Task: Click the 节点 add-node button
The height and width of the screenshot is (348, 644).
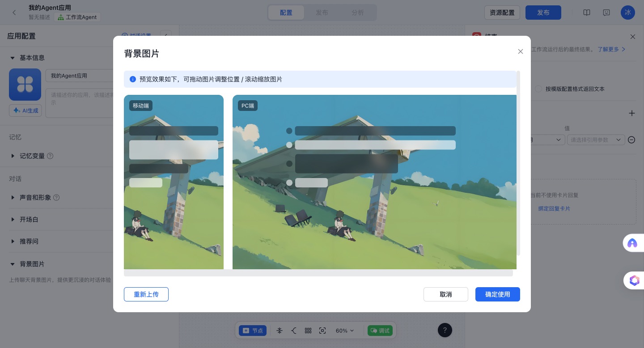Action: tap(253, 331)
